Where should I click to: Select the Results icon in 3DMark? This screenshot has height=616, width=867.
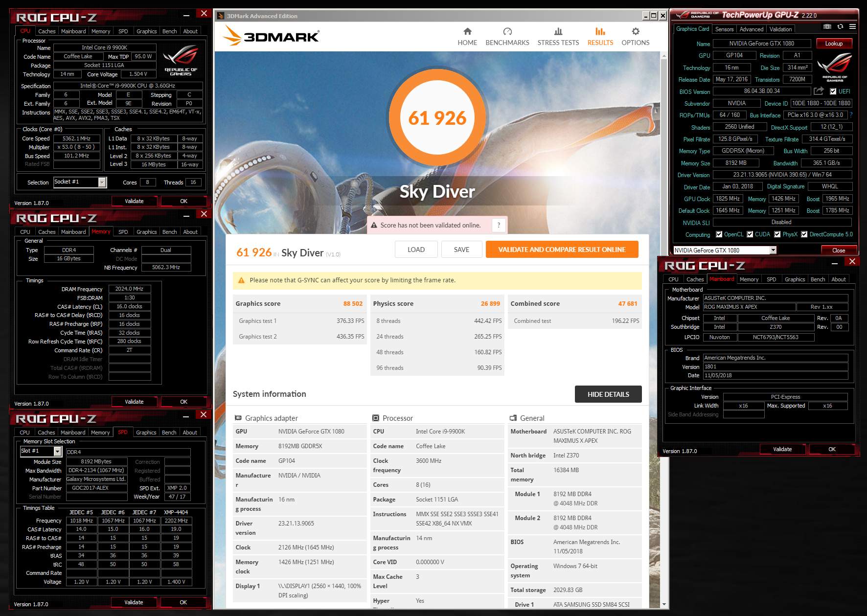click(x=600, y=32)
